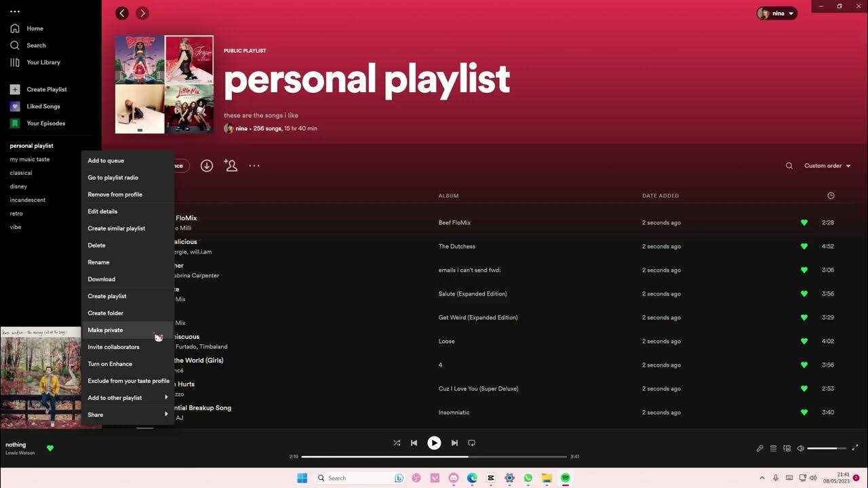Toggle repeat mode
Image resolution: width=868 pixels, height=488 pixels.
[x=472, y=443]
